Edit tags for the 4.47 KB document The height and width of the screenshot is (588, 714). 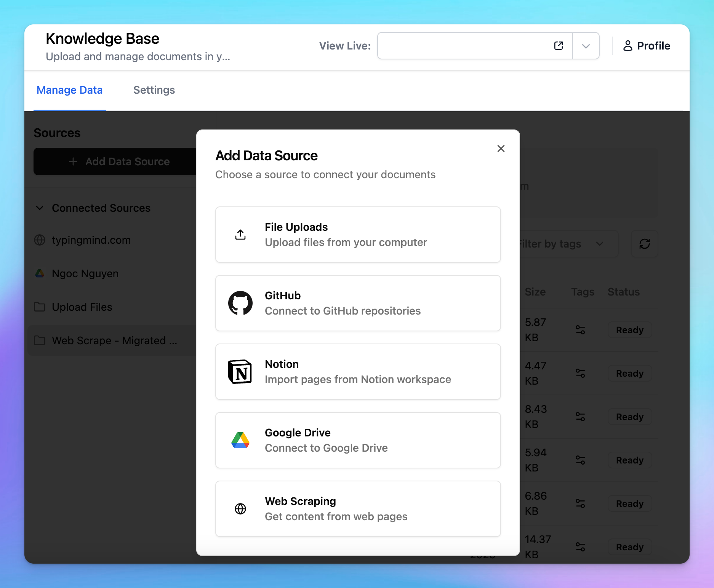point(580,373)
